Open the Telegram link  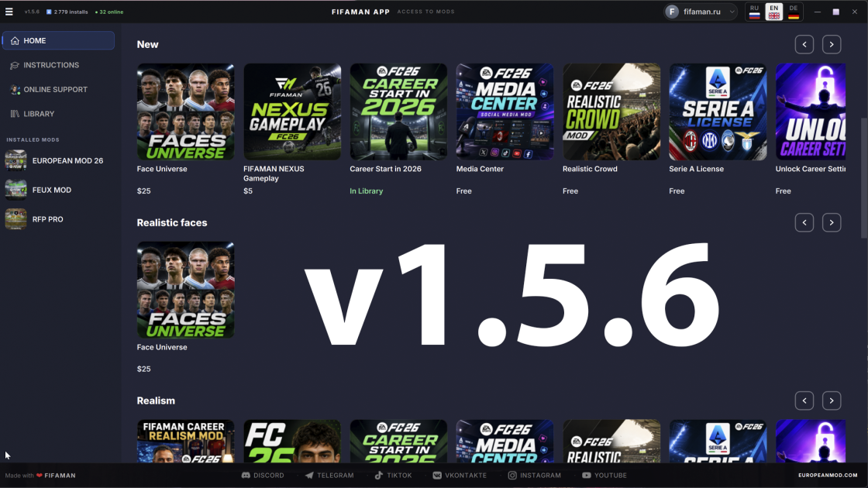coord(329,476)
